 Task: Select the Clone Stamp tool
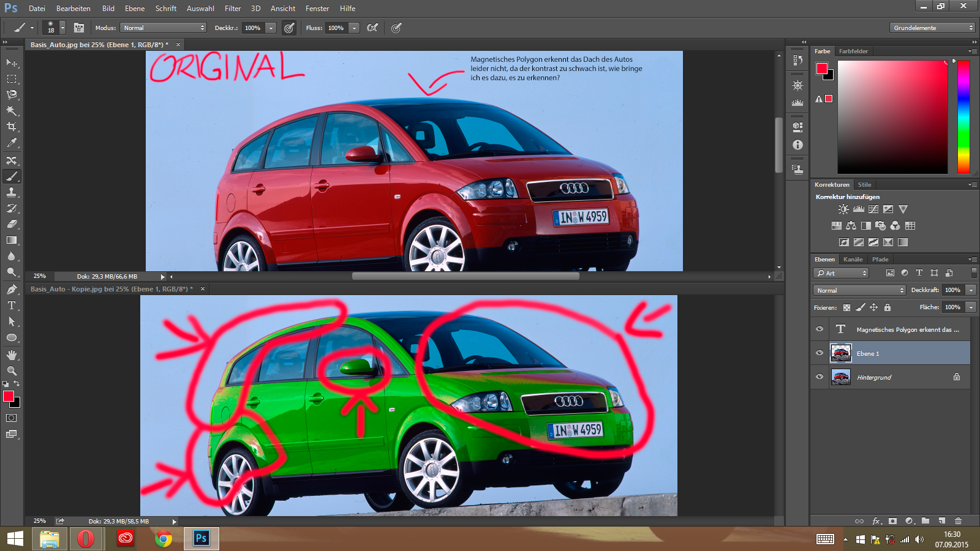(x=12, y=192)
